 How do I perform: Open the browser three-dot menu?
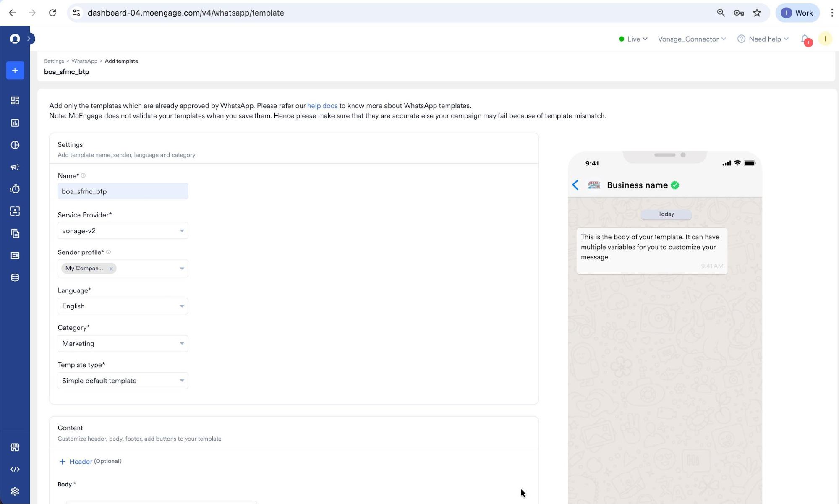pyautogui.click(x=832, y=13)
